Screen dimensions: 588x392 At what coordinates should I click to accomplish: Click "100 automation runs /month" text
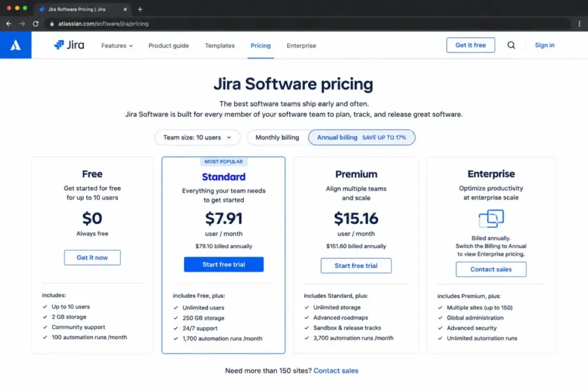coord(89,337)
